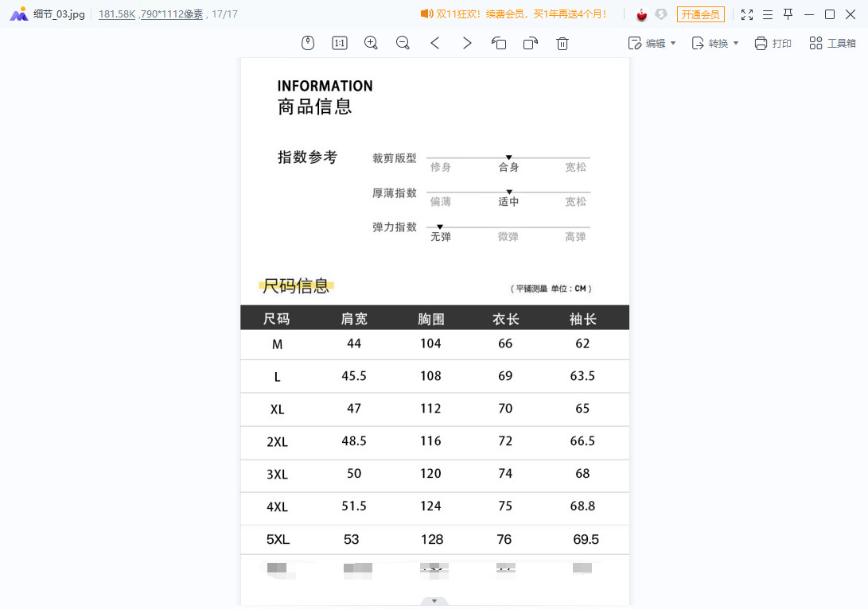Close the image viewer window
Image resolution: width=868 pixels, height=609 pixels.
850,14
